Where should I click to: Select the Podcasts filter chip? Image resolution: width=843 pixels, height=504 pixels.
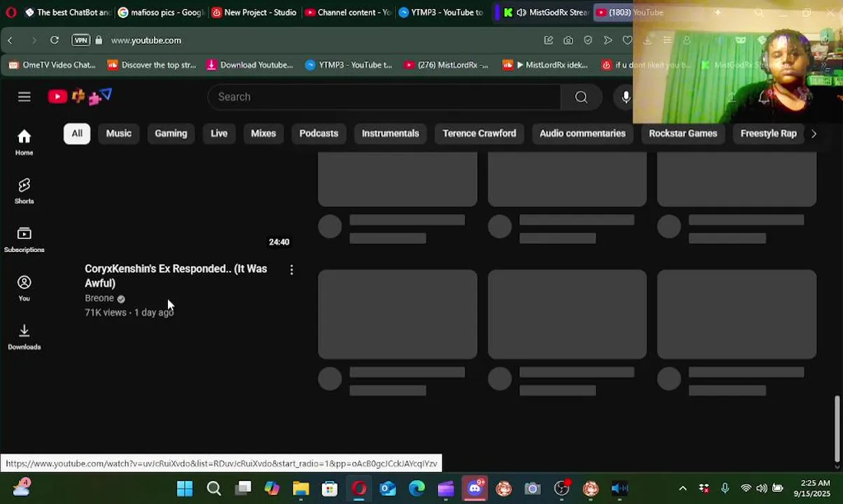pyautogui.click(x=319, y=133)
